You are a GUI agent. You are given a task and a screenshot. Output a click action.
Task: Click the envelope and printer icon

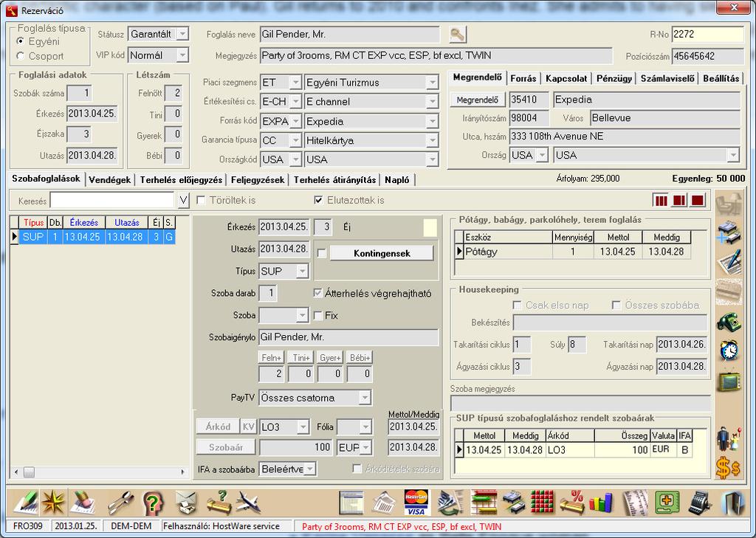click(x=186, y=503)
